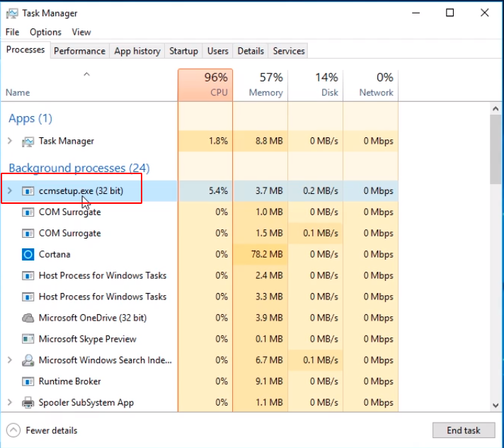Click the ccmsetup.exe process icon
The width and height of the screenshot is (504, 448).
click(28, 191)
